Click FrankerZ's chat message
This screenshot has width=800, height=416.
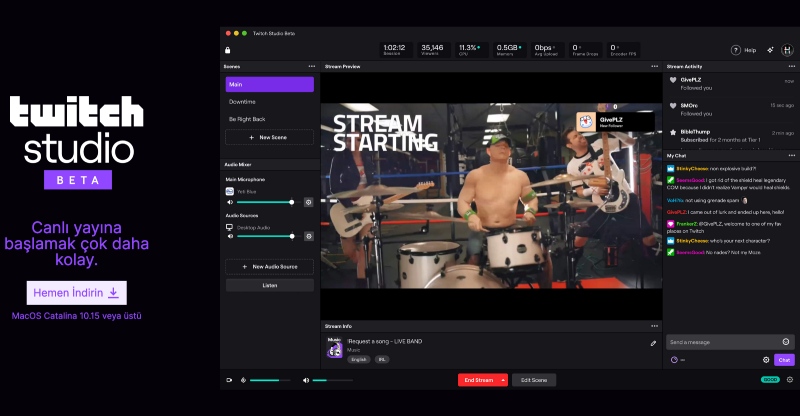pyautogui.click(x=725, y=228)
